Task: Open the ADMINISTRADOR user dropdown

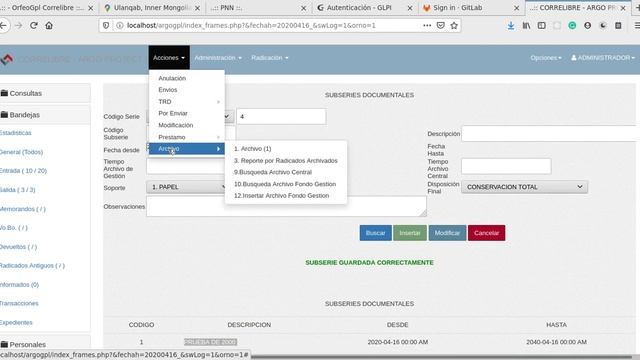Action: [x=603, y=58]
